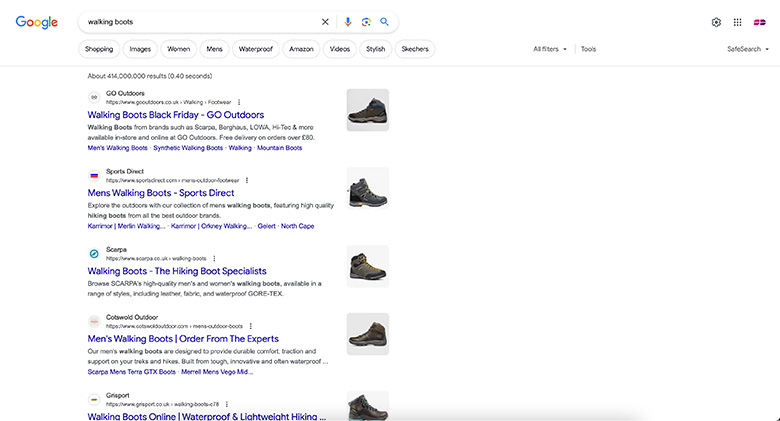Submit search with magnifier icon
780x421 pixels.
tap(385, 22)
